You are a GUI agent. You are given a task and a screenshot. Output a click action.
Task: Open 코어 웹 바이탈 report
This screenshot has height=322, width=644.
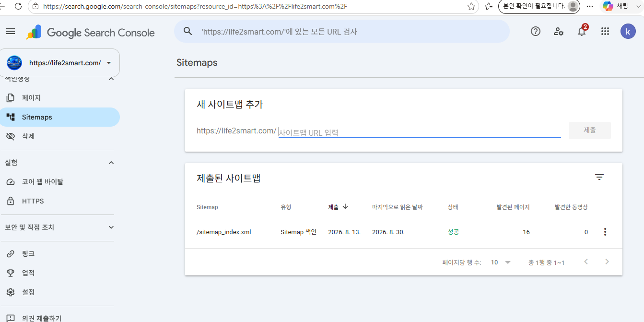pyautogui.click(x=60, y=182)
